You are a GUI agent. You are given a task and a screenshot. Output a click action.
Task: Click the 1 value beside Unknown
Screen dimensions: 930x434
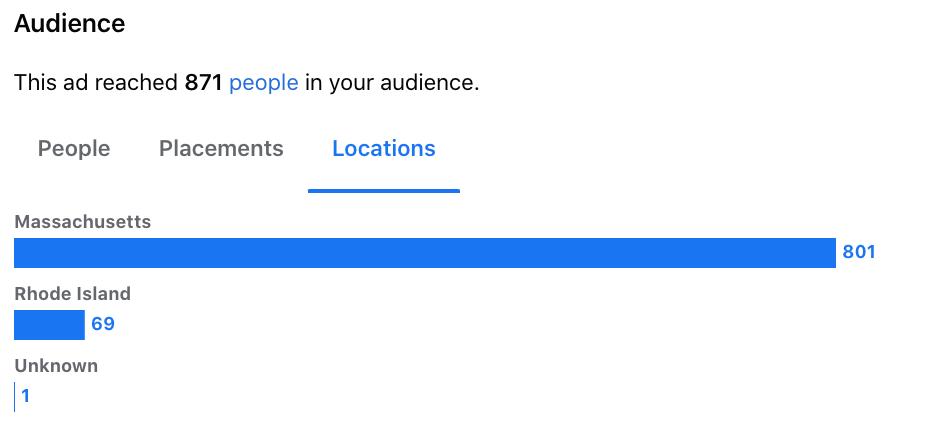pos(26,396)
